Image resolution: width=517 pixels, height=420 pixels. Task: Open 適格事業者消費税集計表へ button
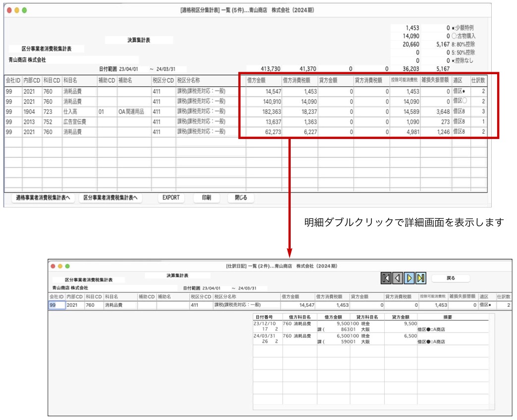click(x=42, y=198)
